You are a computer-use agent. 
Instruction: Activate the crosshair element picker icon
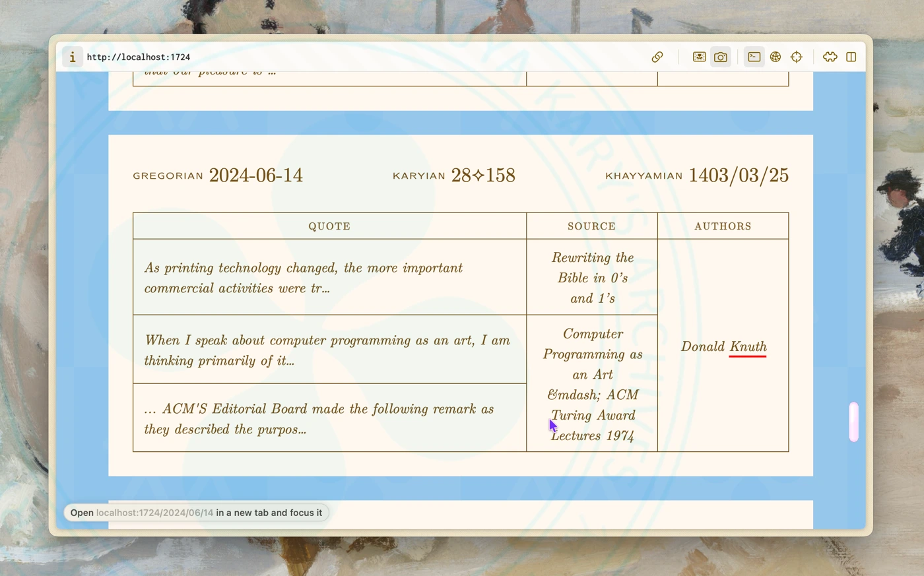tap(797, 57)
